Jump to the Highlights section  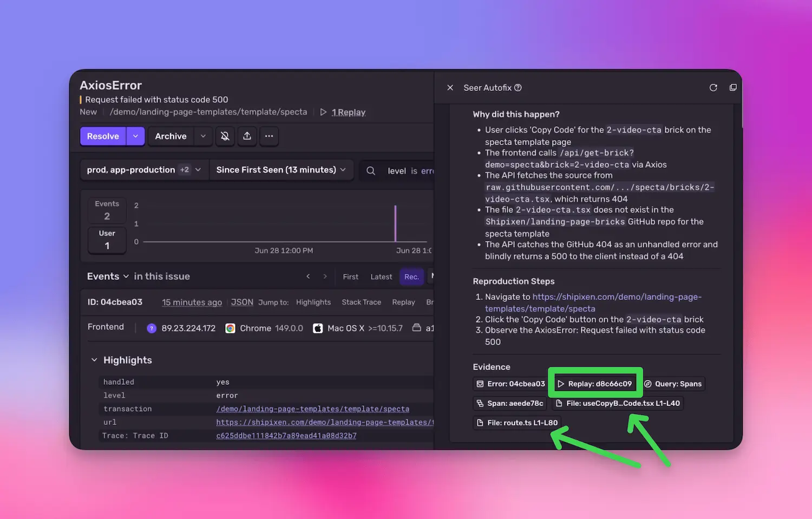tap(313, 302)
